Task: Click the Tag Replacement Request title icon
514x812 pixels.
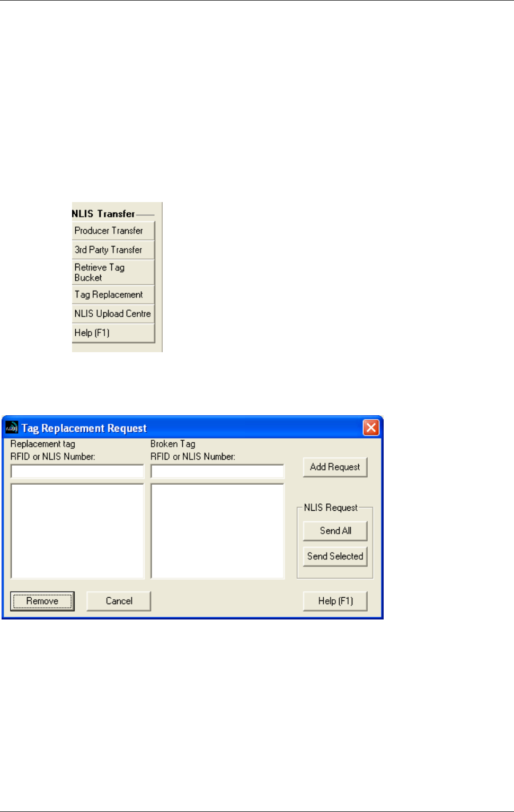Action: click(12, 427)
